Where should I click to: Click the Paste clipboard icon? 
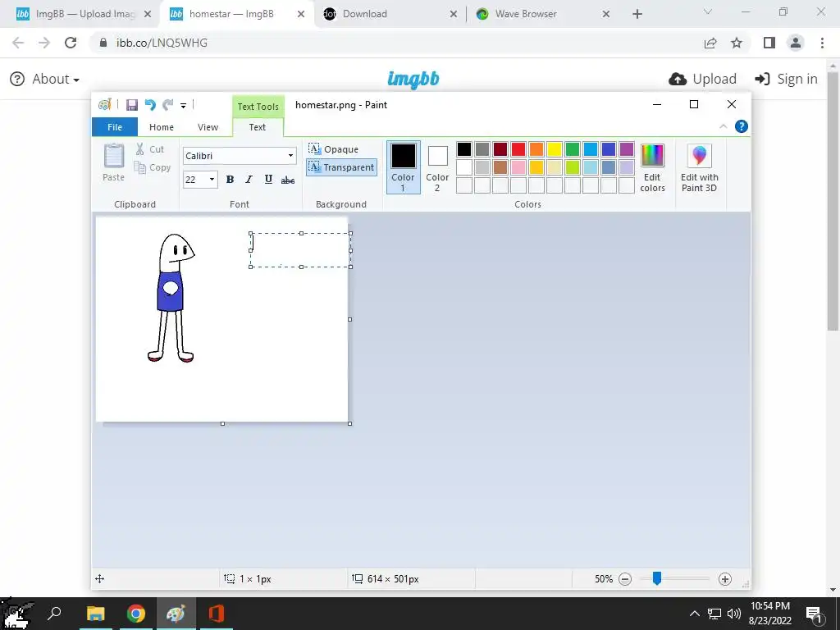click(113, 157)
